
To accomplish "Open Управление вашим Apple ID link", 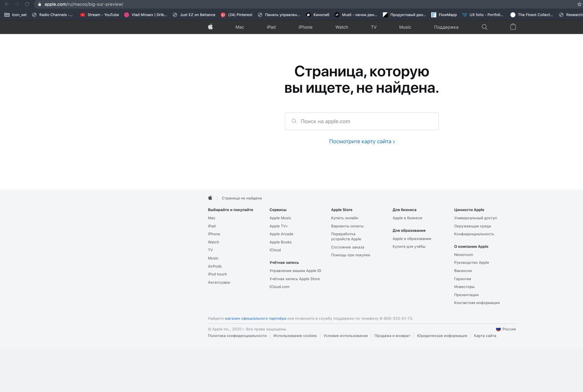I will pos(295,271).
